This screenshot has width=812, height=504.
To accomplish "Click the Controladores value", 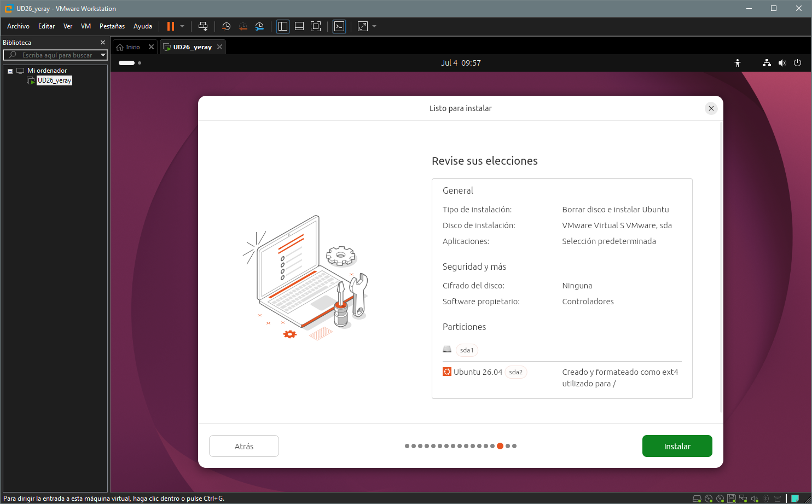I will pyautogui.click(x=588, y=302).
